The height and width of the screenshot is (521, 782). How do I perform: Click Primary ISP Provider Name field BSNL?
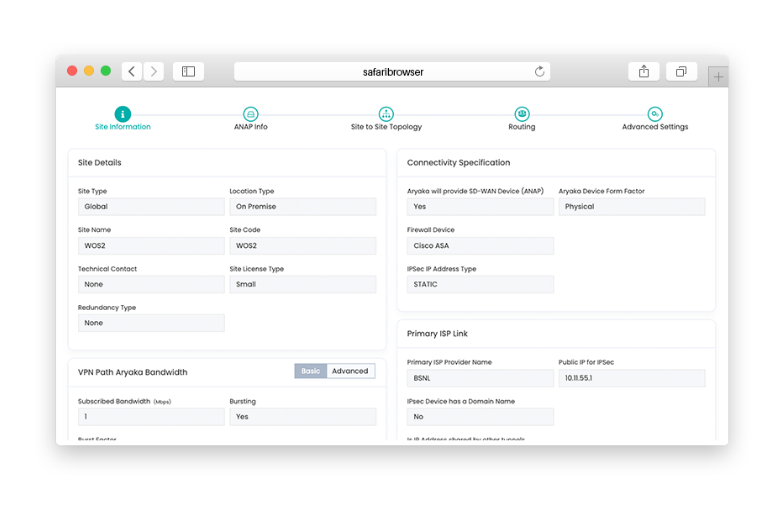click(480, 378)
